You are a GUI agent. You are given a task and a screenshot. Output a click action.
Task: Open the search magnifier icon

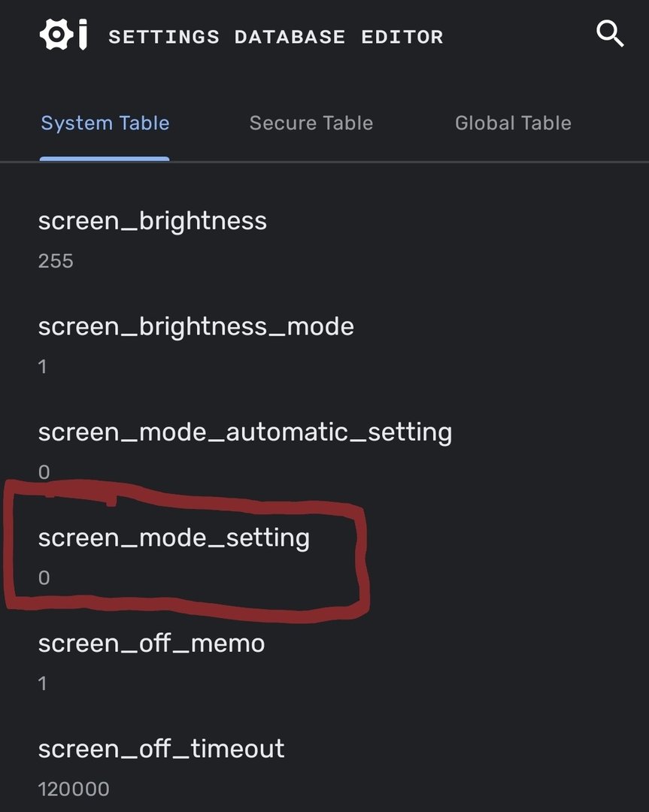tap(610, 35)
